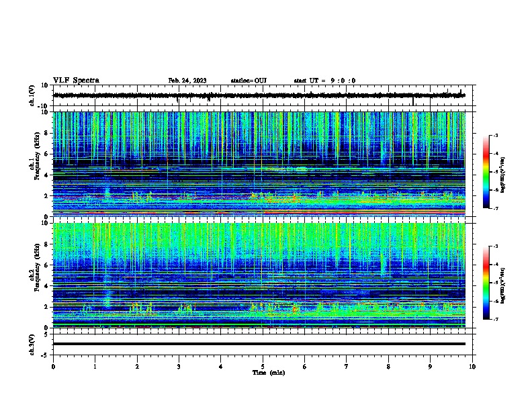Image resolution: width=532 pixels, height=411 pixels.
Task: Click the "VLF Spectra" title text
Action: (x=76, y=81)
